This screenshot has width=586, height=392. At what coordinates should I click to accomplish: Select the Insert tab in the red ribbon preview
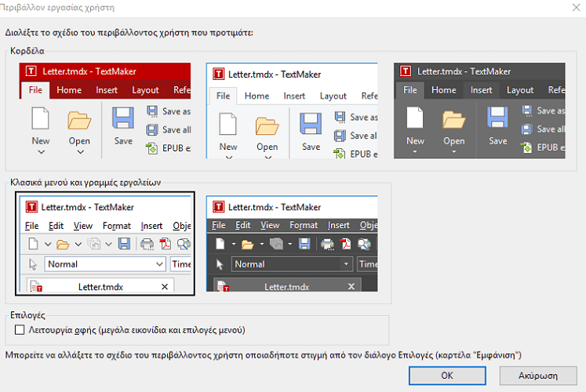pos(107,90)
